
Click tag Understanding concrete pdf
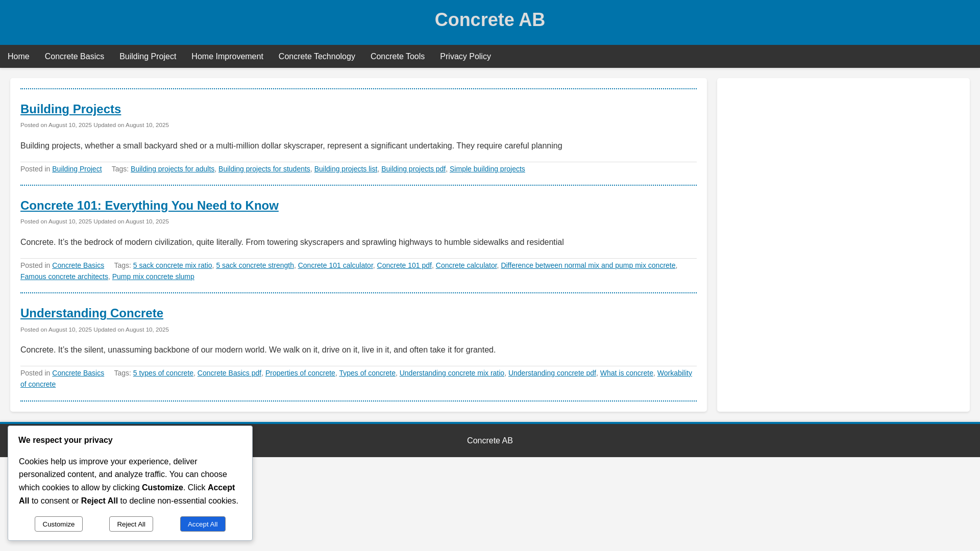pyautogui.click(x=552, y=373)
